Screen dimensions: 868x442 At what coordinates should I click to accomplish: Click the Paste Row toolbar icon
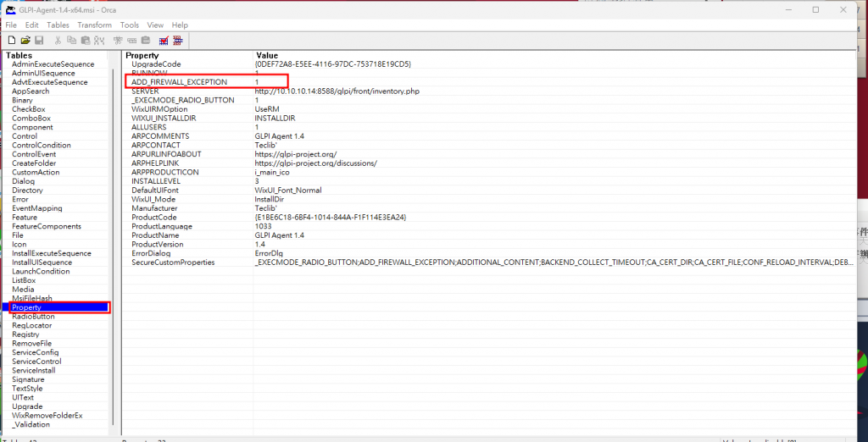coord(146,40)
